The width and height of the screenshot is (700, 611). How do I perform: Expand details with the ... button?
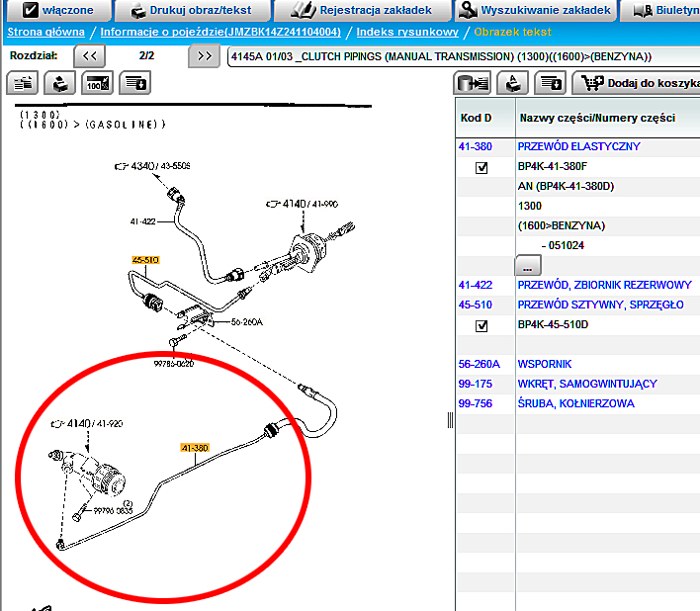[528, 267]
